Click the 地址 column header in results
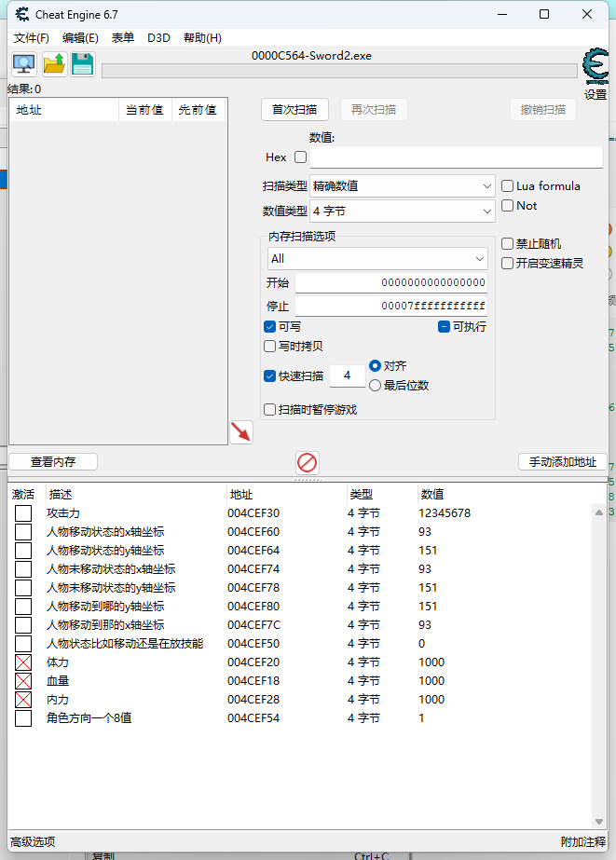Image resolution: width=616 pixels, height=860 pixels. tap(64, 110)
